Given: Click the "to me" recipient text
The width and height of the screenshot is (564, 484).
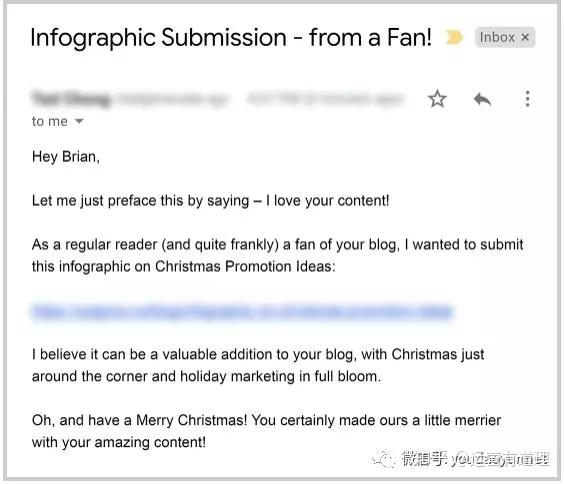Looking at the screenshot, I should click(50, 122).
